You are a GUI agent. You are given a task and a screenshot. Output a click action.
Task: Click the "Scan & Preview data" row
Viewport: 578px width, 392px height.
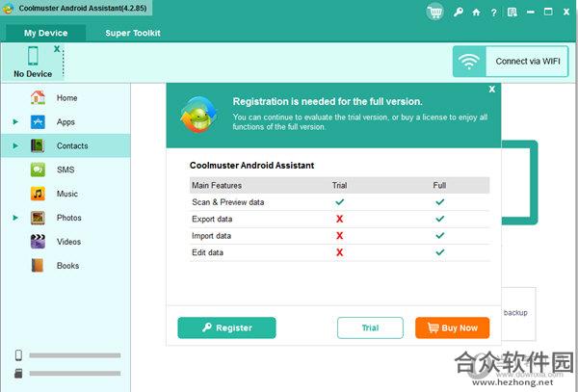[x=339, y=202]
